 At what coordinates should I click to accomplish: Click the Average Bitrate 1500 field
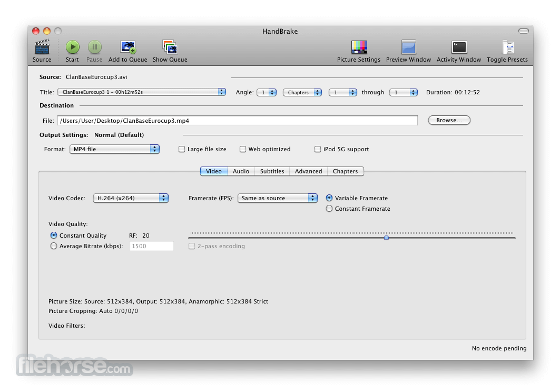point(151,246)
